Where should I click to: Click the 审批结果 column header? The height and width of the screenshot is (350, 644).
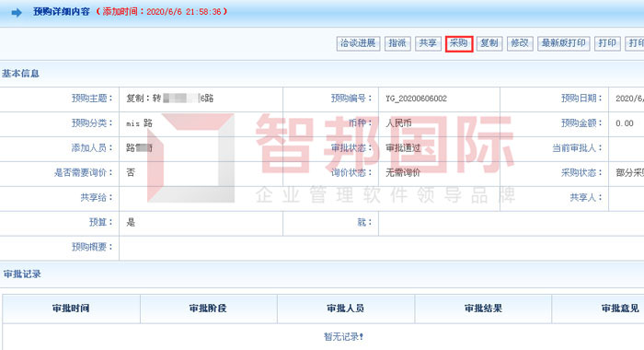483,309
